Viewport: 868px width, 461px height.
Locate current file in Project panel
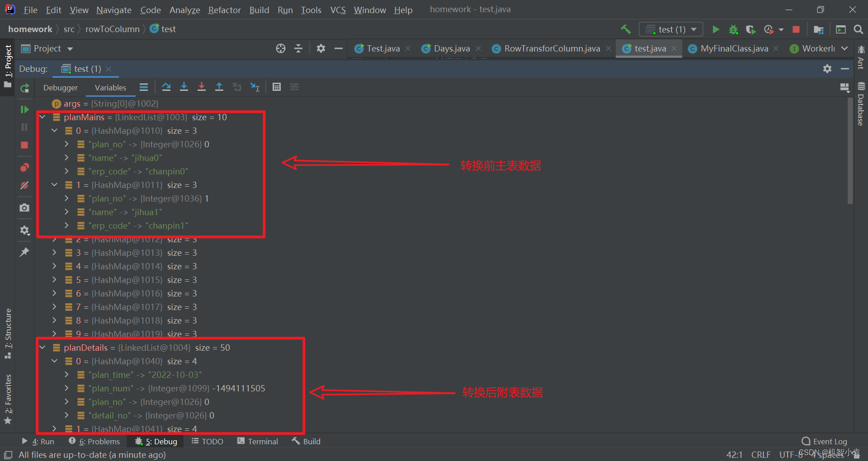pyautogui.click(x=281, y=48)
